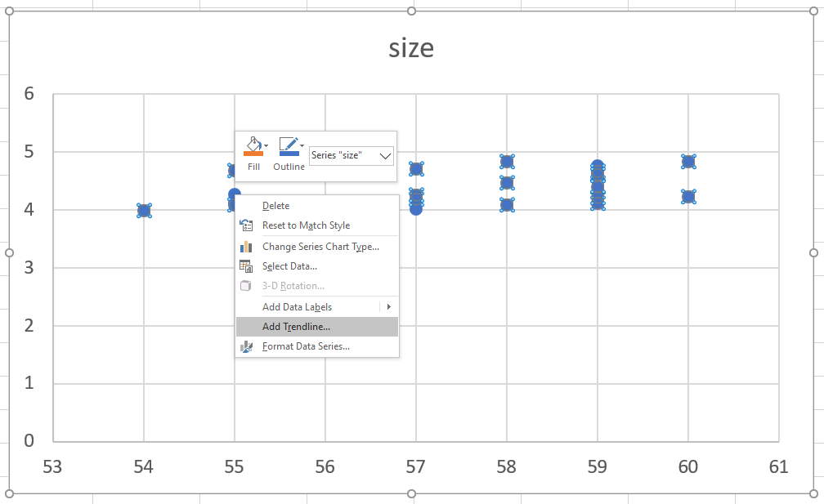Choose Add Trendline... menu option
Viewport: 824px width, 504px height.
(296, 327)
